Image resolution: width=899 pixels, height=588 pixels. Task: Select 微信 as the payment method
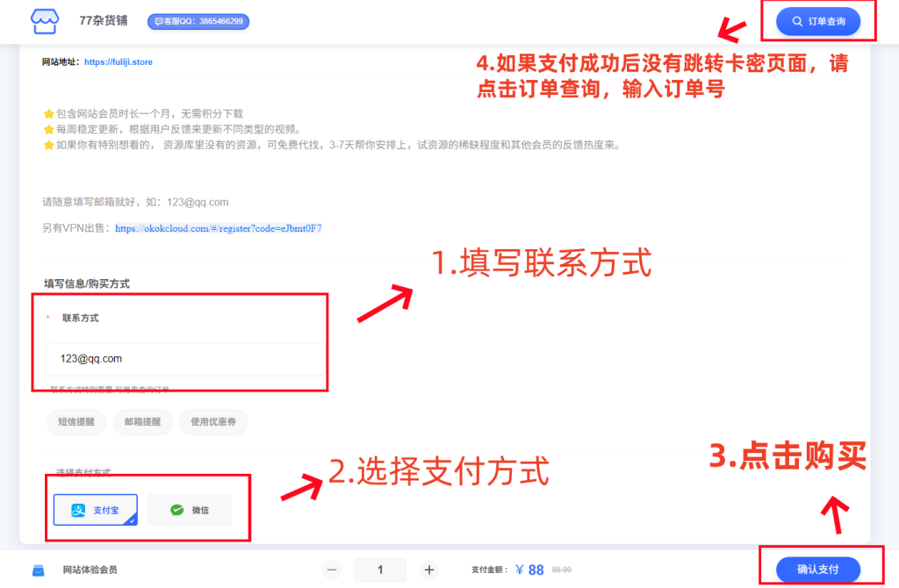click(190, 510)
